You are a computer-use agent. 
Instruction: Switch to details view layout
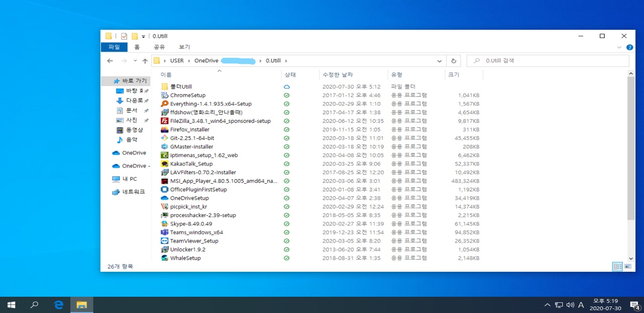(x=617, y=266)
